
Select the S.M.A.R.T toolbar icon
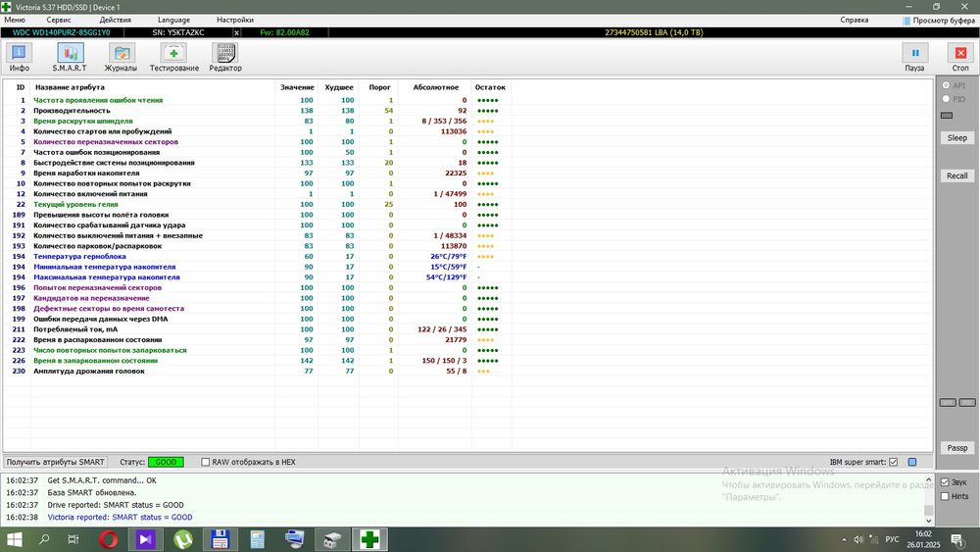click(x=70, y=57)
